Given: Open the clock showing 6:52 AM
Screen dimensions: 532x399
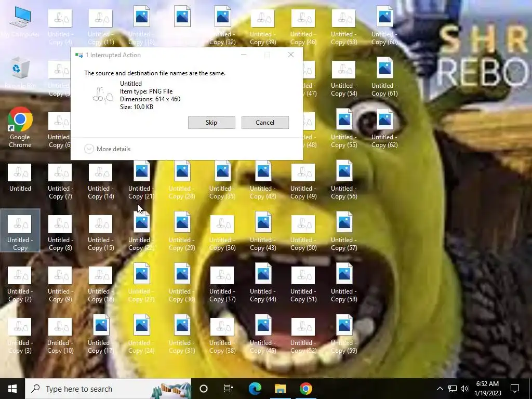Looking at the screenshot, I should [x=487, y=389].
